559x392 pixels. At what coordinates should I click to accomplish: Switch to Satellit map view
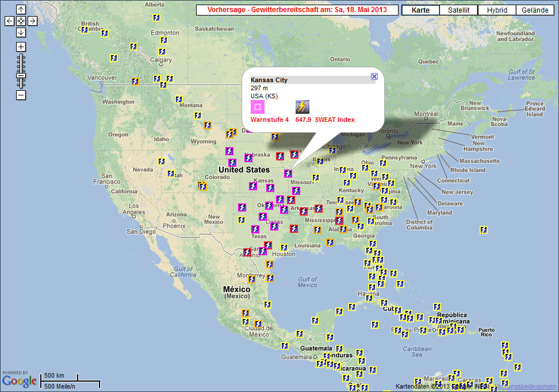(x=458, y=10)
